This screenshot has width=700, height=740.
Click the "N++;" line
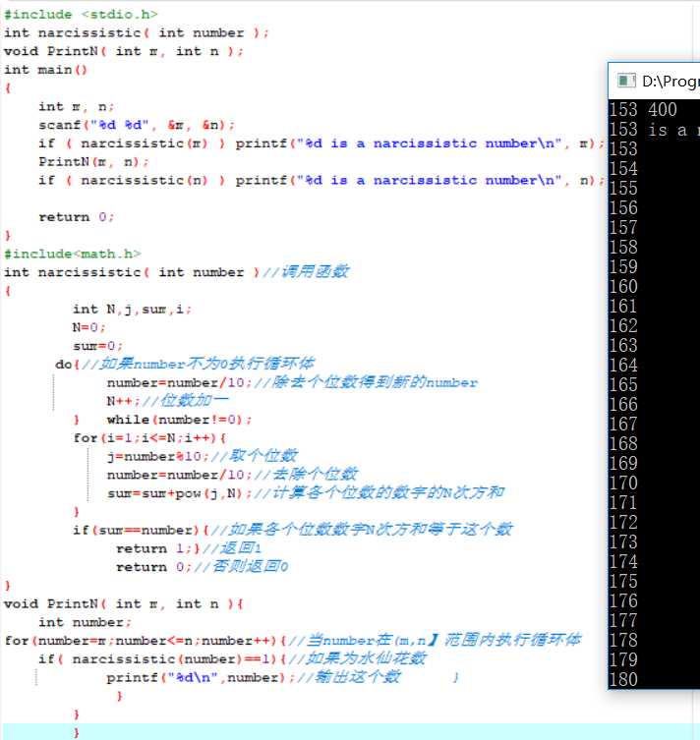[x=167, y=401]
